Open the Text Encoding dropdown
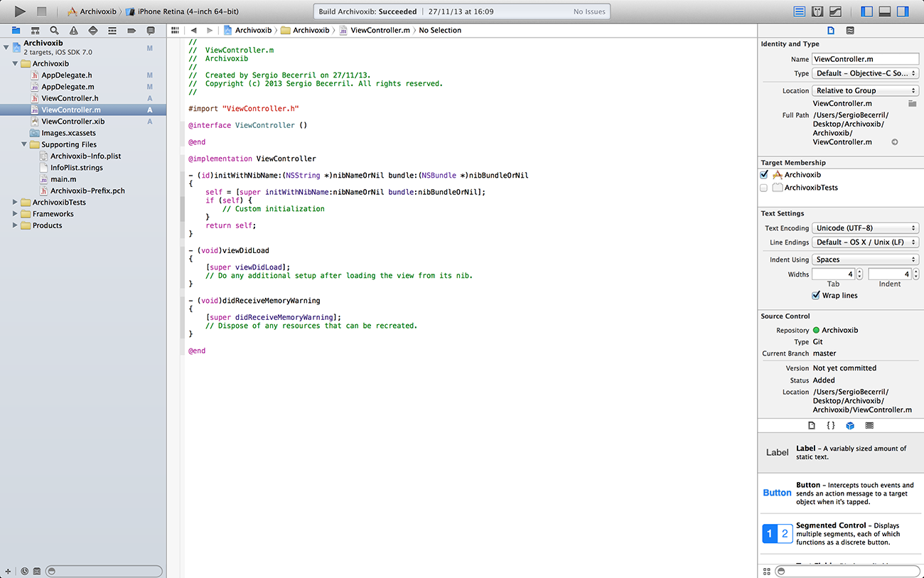The height and width of the screenshot is (578, 924). coord(865,228)
